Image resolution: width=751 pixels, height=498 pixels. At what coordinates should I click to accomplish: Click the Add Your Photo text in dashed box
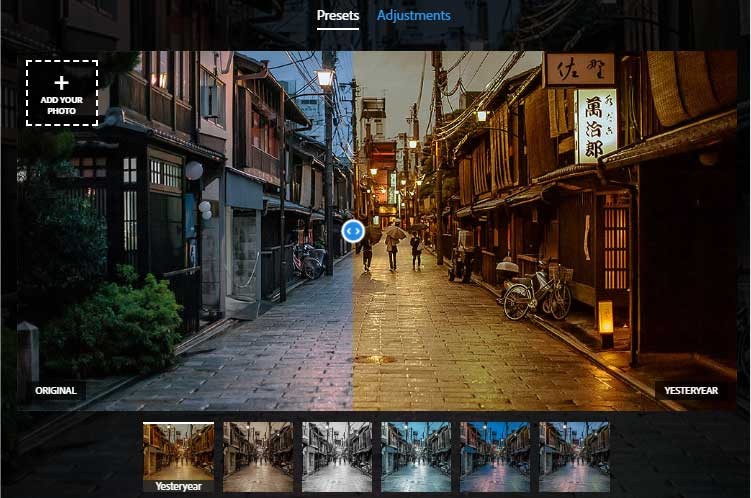coord(62,106)
